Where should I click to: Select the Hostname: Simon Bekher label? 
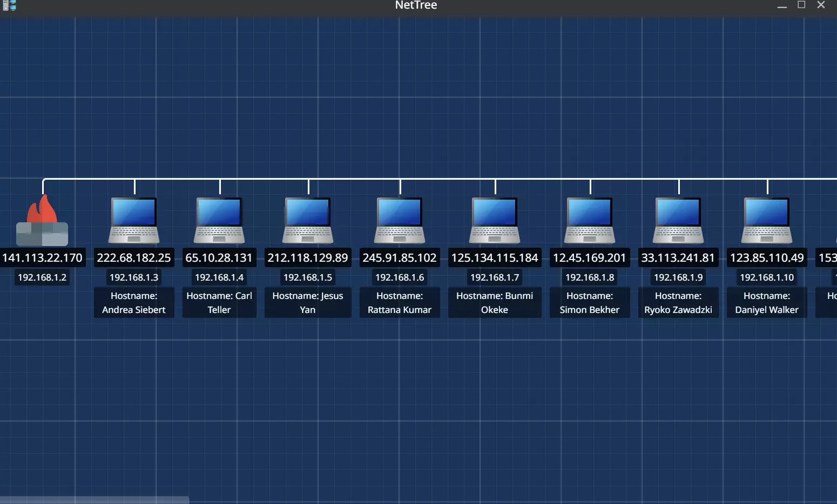pos(590,303)
